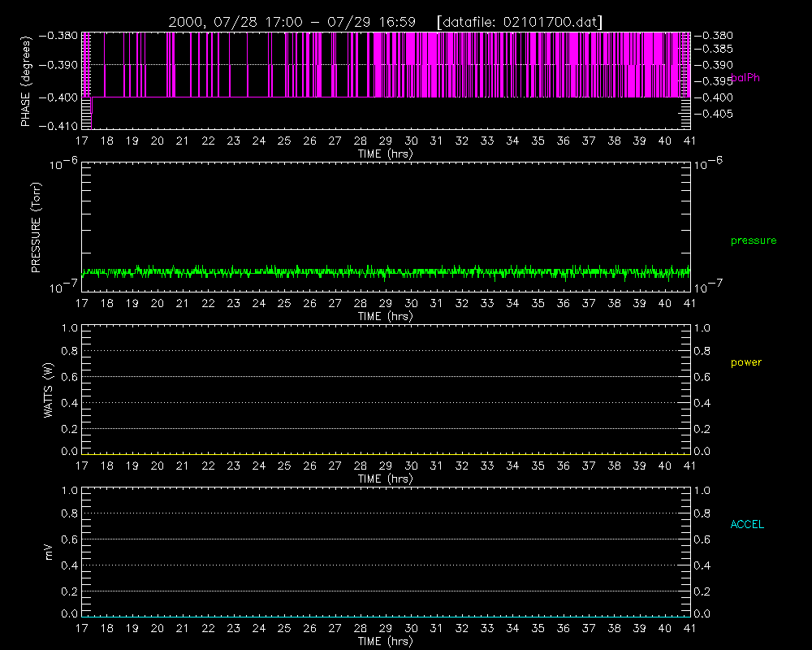The image size is (812, 650).
Task: Click the 10^-6 tick on pressure right axis
Action: (708, 164)
